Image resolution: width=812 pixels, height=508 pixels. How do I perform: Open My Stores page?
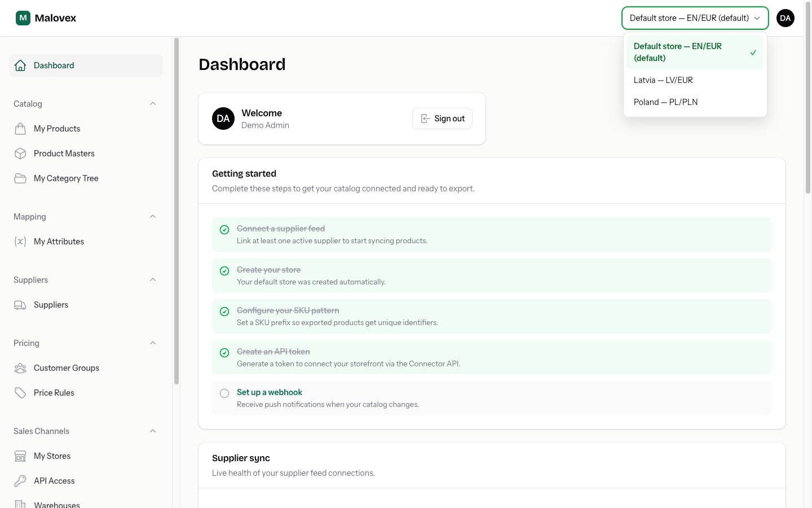click(x=86, y=456)
